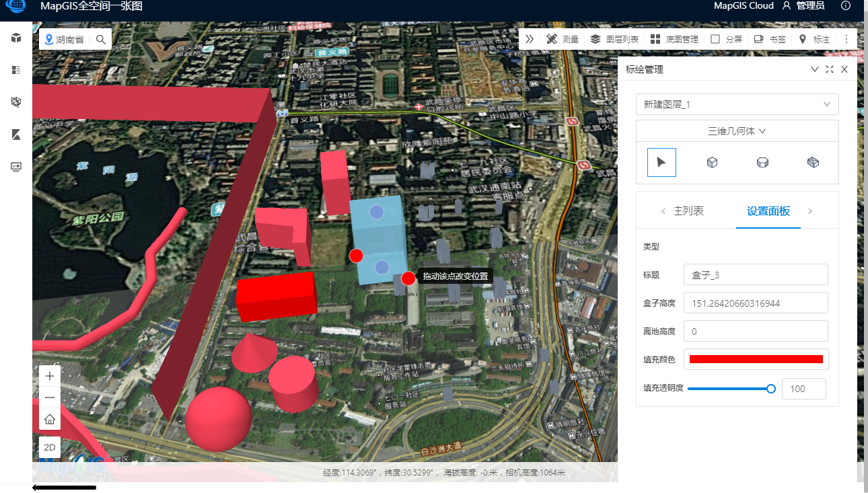The width and height of the screenshot is (868, 493).
Task: Click the red sphere on map
Action: point(219,418)
